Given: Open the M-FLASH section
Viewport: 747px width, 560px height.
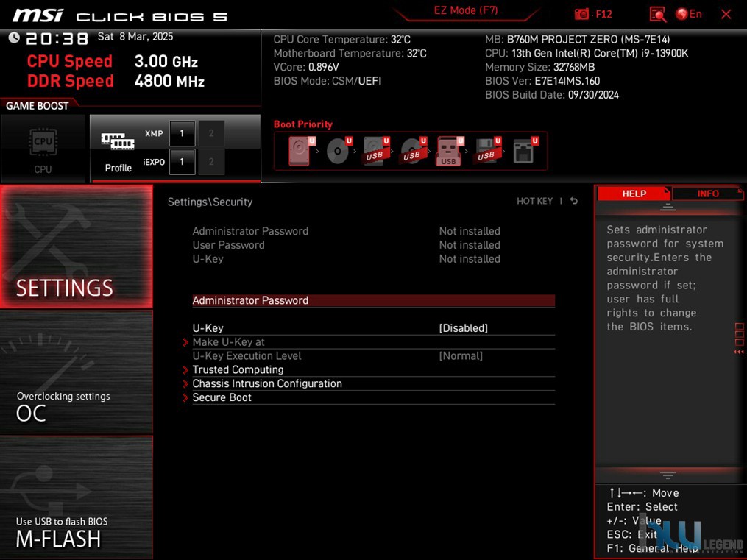Looking at the screenshot, I should pyautogui.click(x=77, y=497).
